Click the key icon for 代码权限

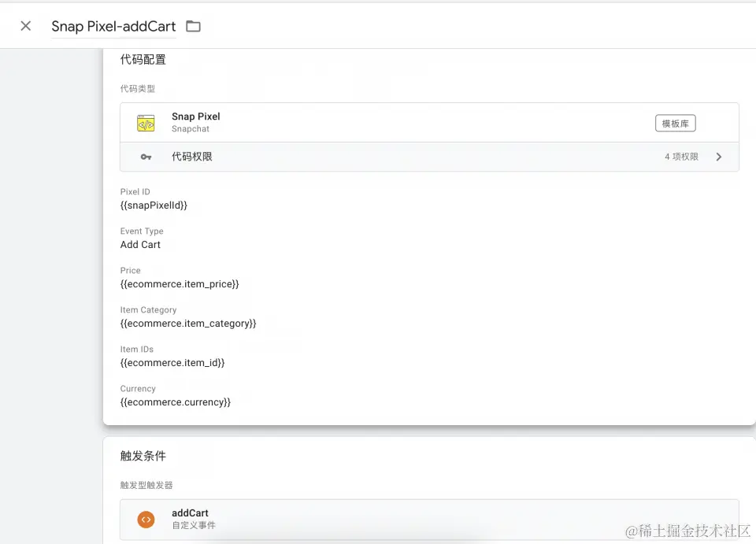coord(146,157)
